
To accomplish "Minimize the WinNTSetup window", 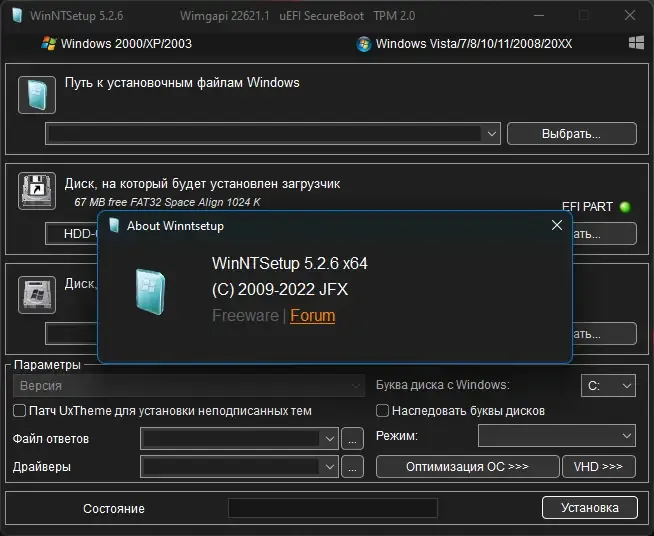I will pos(539,15).
